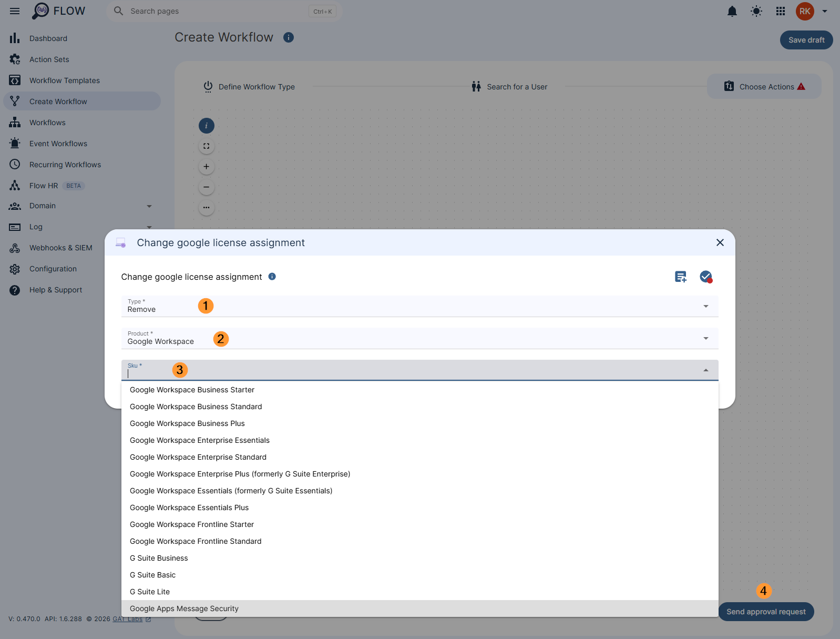Click info icon beside Create Workflow title
840x639 pixels.
pos(289,37)
